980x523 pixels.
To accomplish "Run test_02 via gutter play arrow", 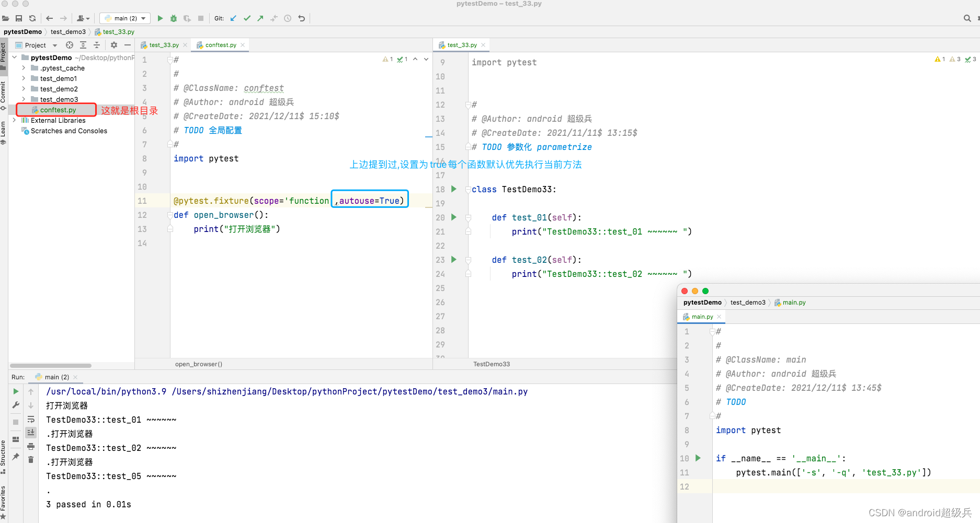I will pyautogui.click(x=454, y=260).
